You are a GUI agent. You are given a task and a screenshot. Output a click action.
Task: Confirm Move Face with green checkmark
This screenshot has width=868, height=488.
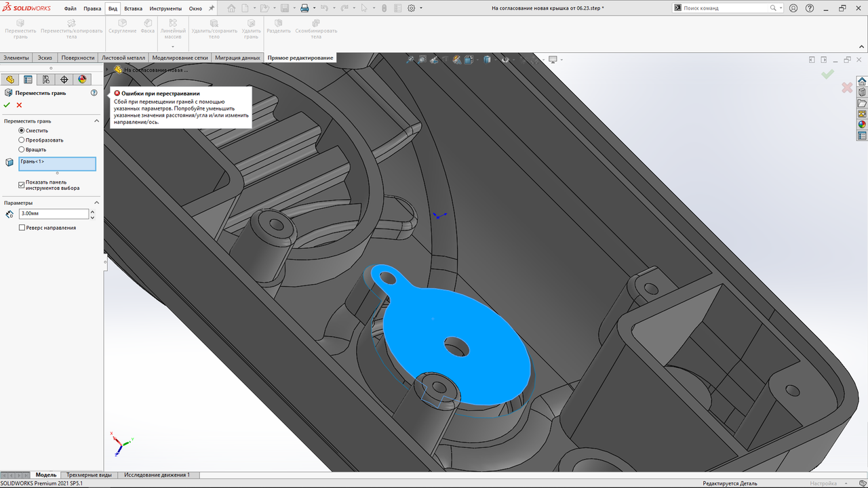(x=7, y=105)
